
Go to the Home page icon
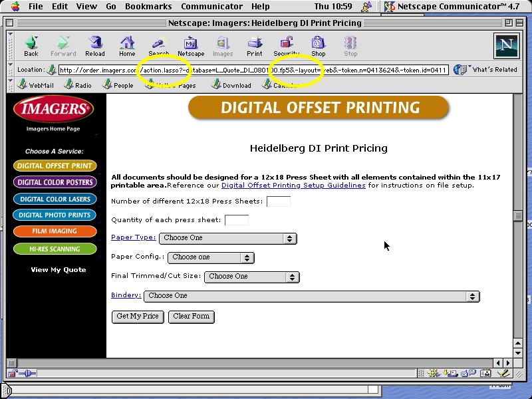pos(127,46)
